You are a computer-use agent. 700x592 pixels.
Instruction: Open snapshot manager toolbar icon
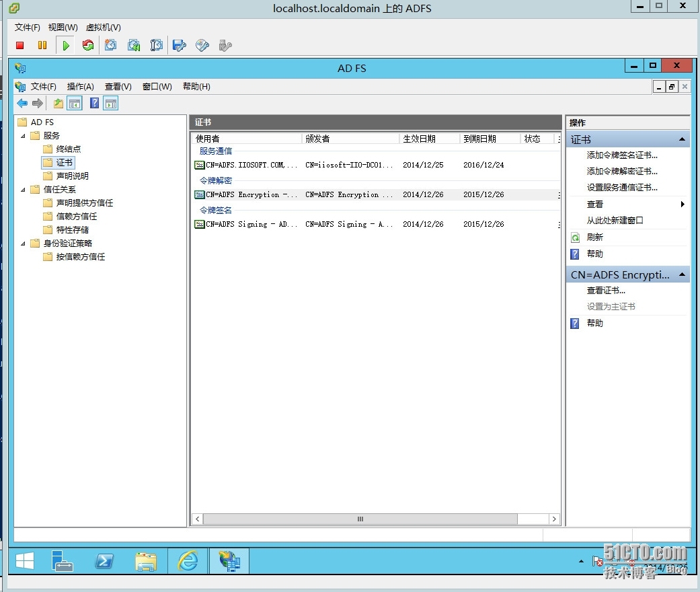(x=156, y=45)
